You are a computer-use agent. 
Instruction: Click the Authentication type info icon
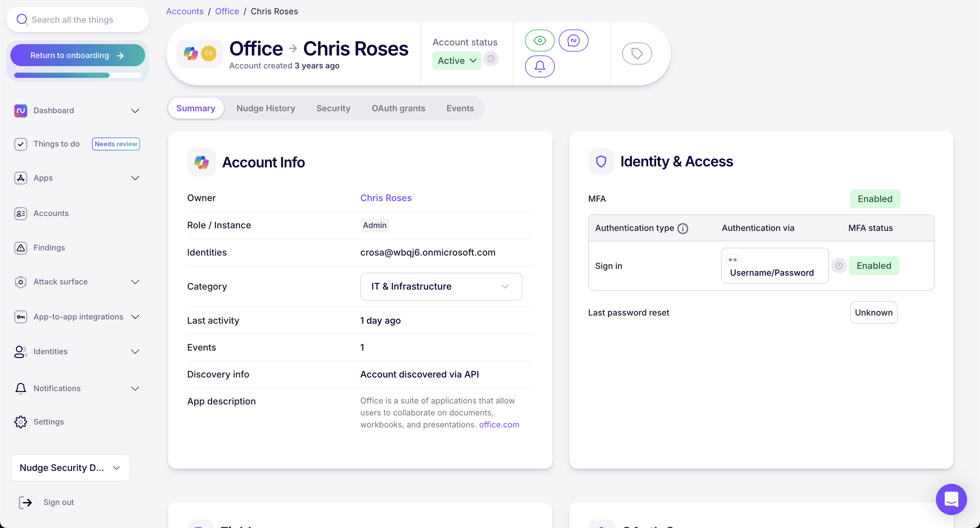pos(683,228)
